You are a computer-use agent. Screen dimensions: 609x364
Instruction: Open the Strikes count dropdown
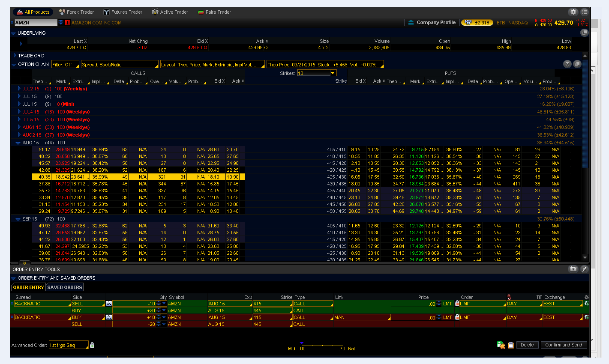[317, 73]
